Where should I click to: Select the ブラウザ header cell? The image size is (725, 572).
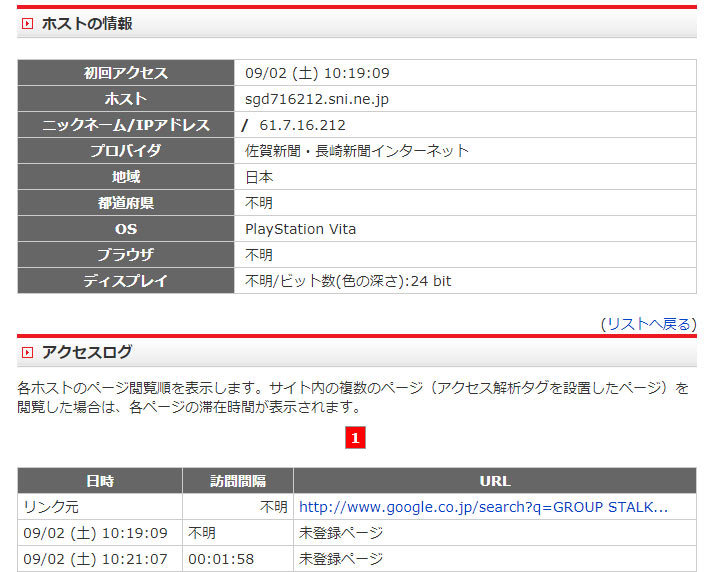click(x=126, y=254)
